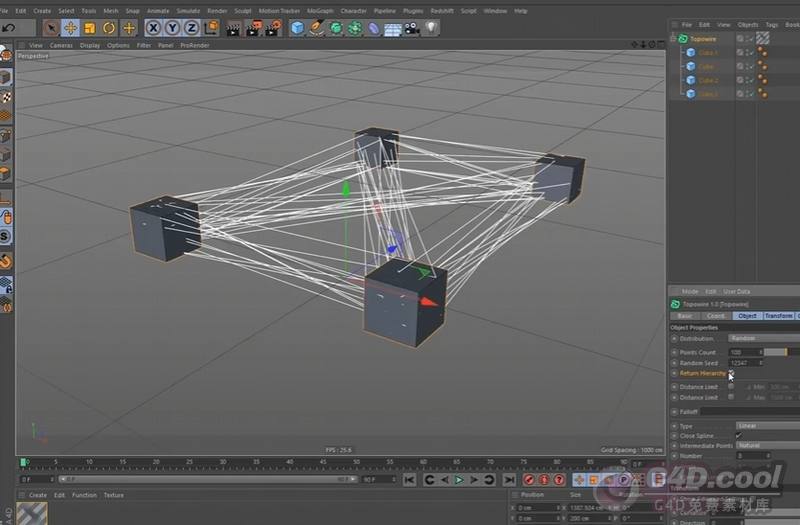This screenshot has height=525, width=800.
Task: Uncheck the Close Spline checkbox
Action: [739, 436]
